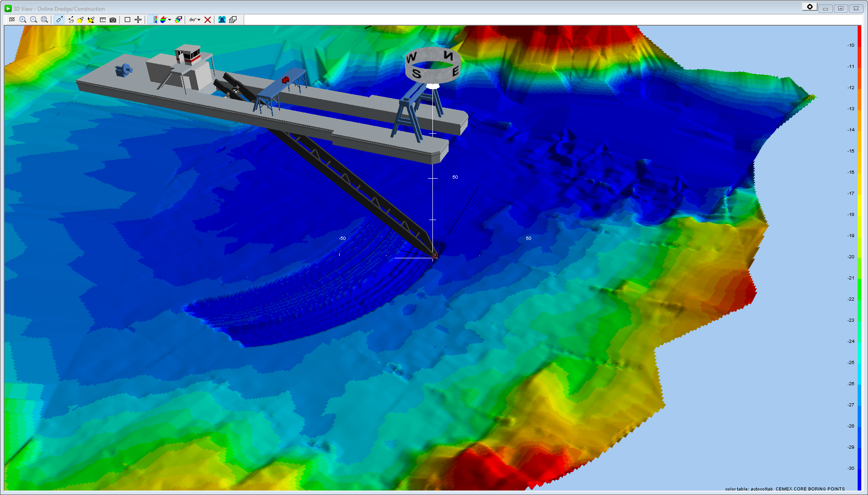The width and height of the screenshot is (868, 495).
Task: Click the ruler measurement tool icon
Action: (x=103, y=20)
